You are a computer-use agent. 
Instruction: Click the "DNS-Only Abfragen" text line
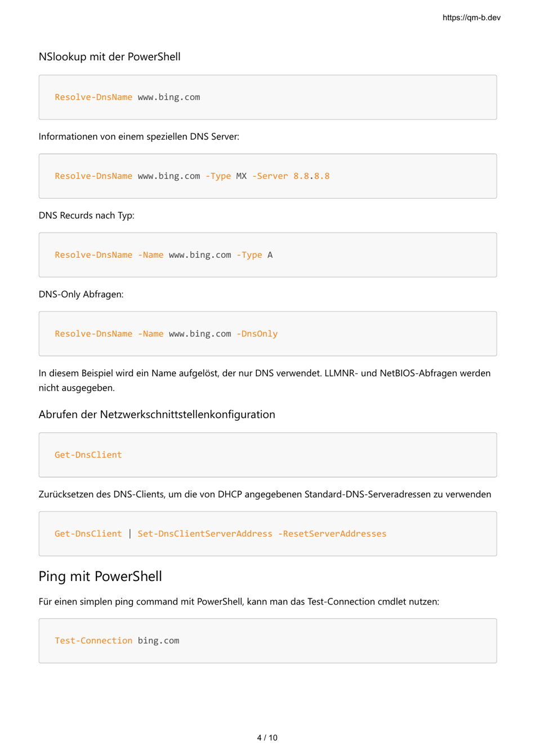[81, 294]
